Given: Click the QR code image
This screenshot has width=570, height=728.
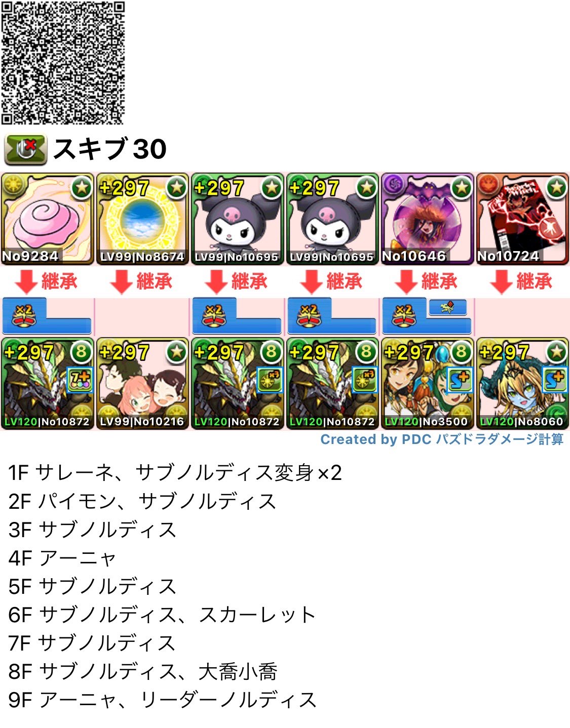Looking at the screenshot, I should [63, 63].
